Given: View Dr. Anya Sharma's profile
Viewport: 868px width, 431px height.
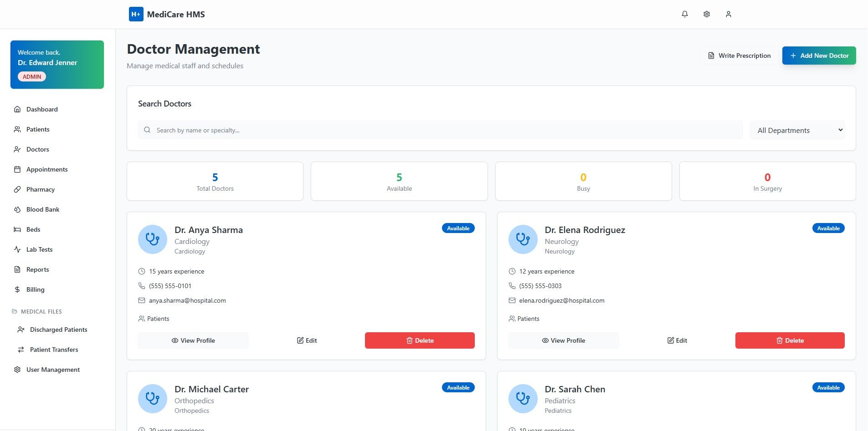Looking at the screenshot, I should 193,340.
